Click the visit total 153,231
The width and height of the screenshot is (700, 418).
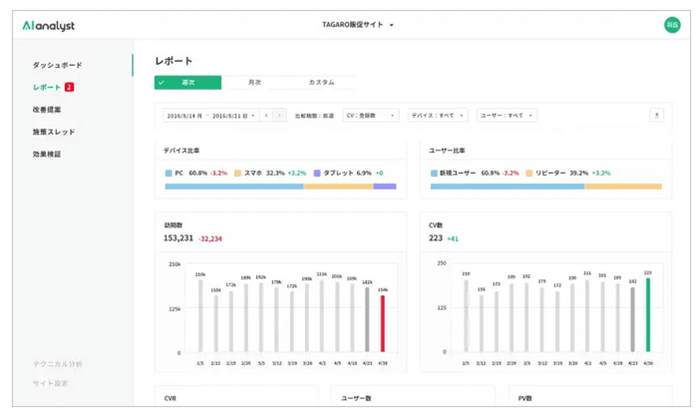[x=178, y=238]
